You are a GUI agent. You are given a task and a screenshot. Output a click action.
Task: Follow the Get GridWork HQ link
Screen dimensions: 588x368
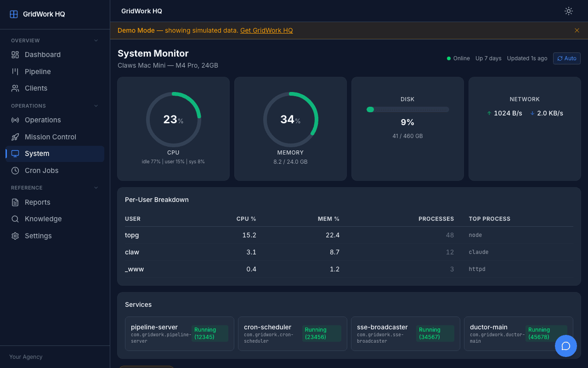click(266, 30)
